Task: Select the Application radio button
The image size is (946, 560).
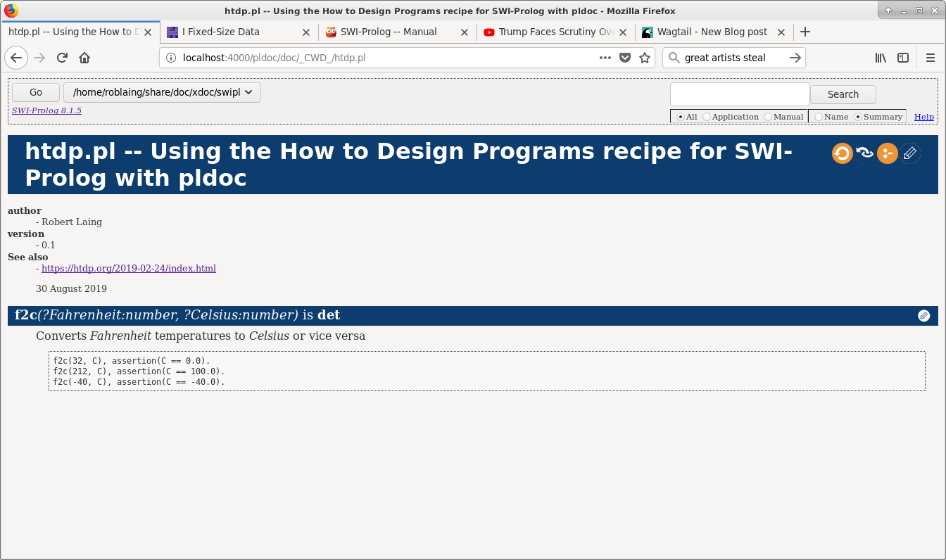Action: [707, 117]
